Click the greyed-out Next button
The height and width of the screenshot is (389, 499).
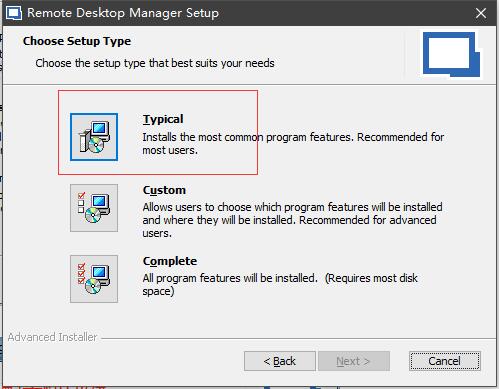pos(354,361)
